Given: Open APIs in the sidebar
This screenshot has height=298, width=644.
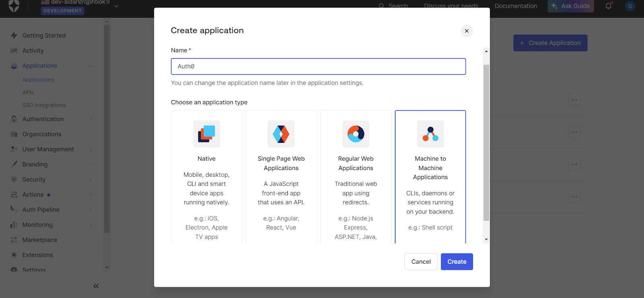Looking at the screenshot, I should [28, 92].
